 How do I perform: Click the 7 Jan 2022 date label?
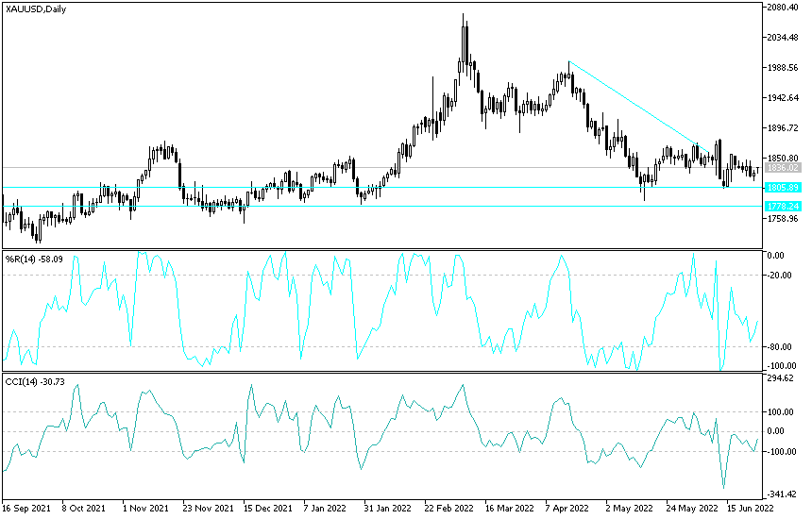coord(325,508)
